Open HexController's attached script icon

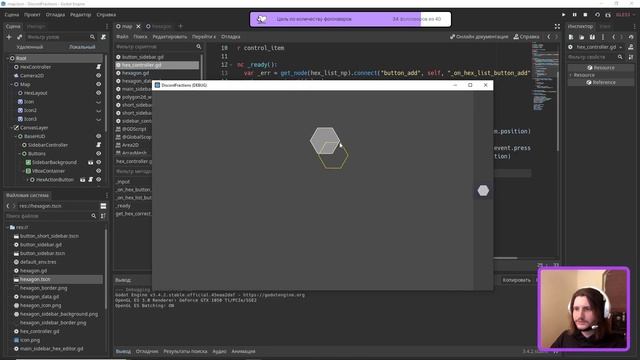98,67
